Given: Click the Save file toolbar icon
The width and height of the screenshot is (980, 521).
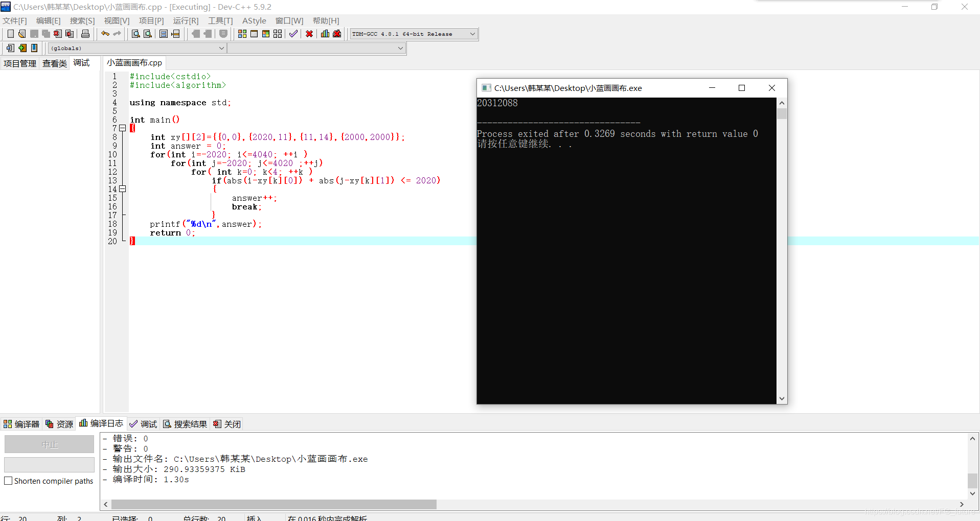Looking at the screenshot, I should pyautogui.click(x=34, y=34).
